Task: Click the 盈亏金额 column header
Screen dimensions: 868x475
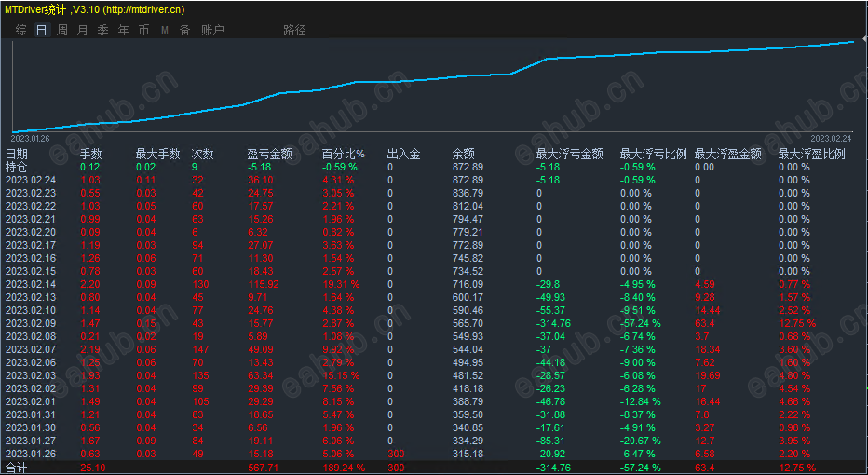Action: tap(269, 154)
